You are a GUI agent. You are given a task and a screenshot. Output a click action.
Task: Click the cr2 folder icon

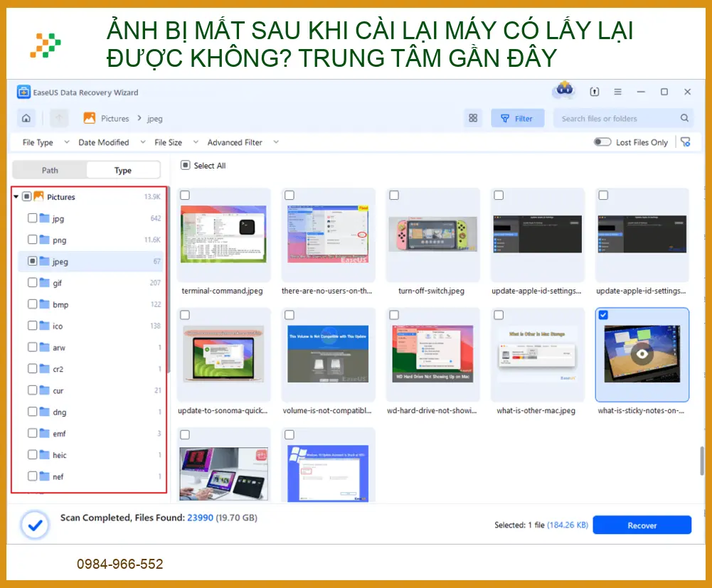[x=45, y=368]
